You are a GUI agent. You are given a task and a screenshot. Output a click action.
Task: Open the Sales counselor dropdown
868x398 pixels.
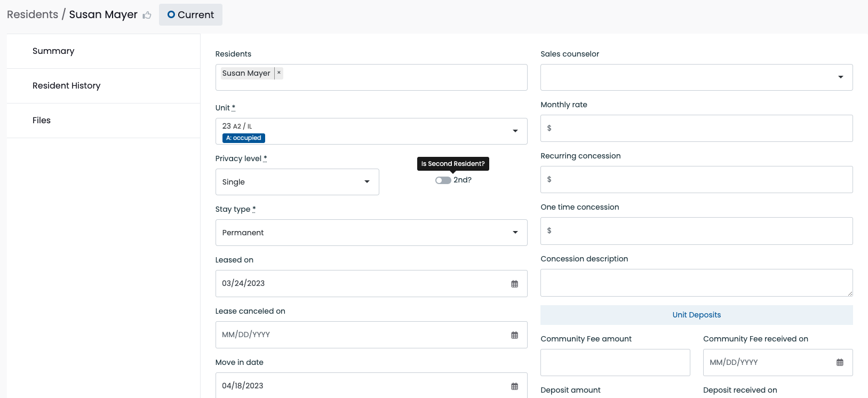[696, 77]
